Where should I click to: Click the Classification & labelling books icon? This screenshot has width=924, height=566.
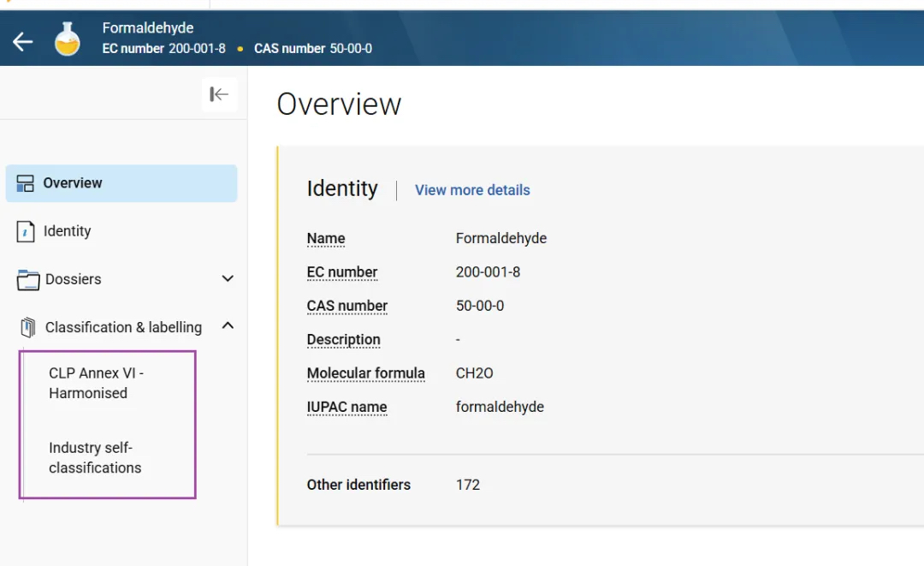coord(27,327)
